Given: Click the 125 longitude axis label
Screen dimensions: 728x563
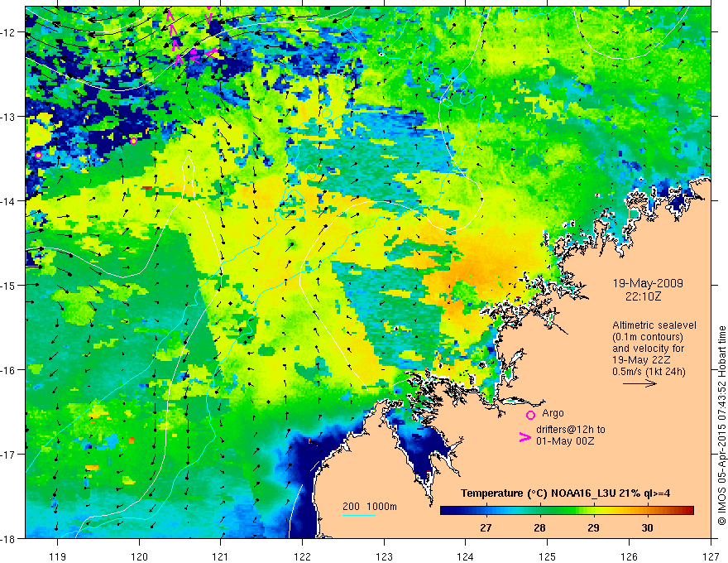Looking at the screenshot, I should click(548, 556).
